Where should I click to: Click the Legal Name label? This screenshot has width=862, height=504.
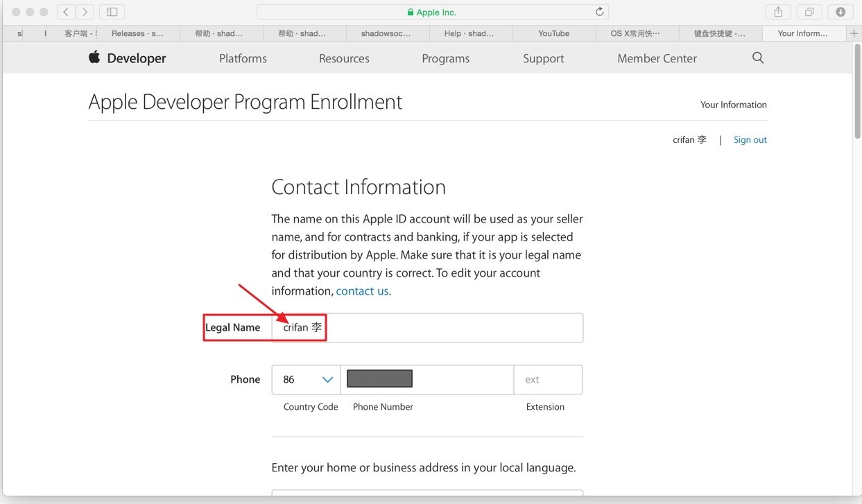(233, 328)
